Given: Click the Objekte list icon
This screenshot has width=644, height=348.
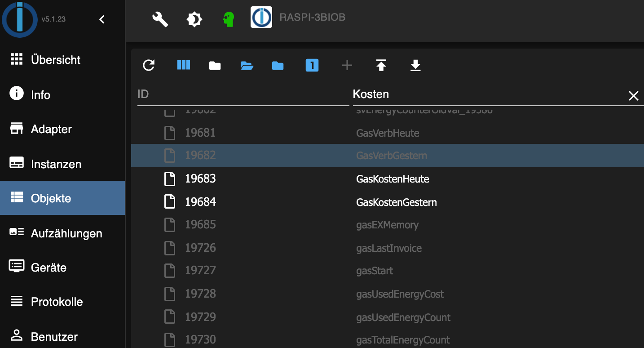Looking at the screenshot, I should [17, 197].
